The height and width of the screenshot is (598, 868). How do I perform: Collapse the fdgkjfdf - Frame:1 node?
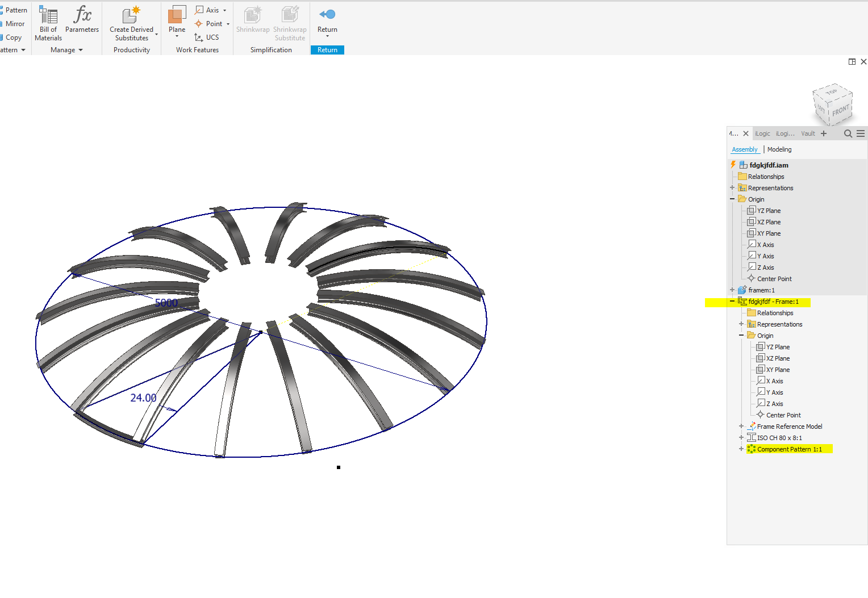click(732, 302)
